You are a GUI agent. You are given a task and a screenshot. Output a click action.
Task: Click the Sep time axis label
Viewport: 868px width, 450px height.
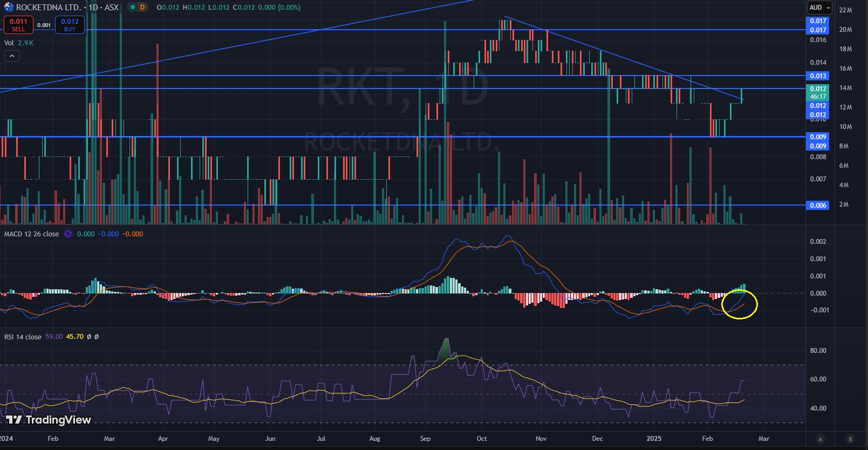[x=425, y=439]
